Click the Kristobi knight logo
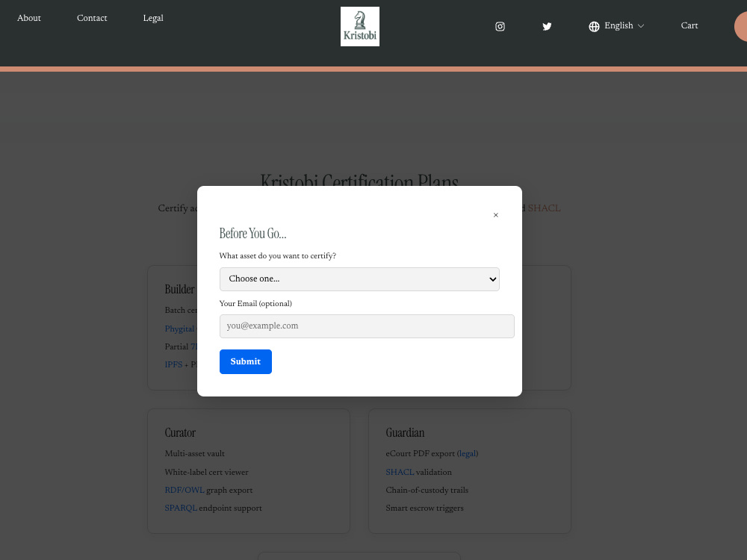This screenshot has height=560, width=747. (x=360, y=26)
